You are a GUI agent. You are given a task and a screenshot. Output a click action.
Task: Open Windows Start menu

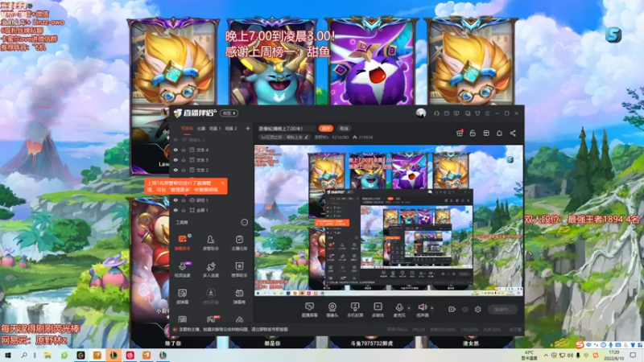(x=7, y=356)
